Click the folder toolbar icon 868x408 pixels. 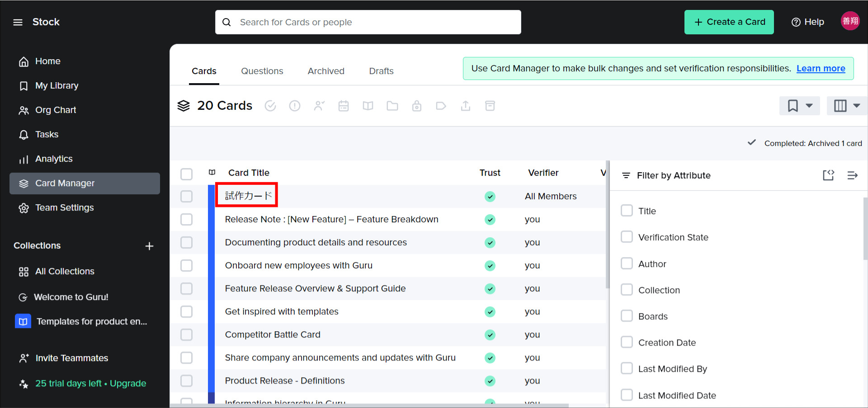coord(392,106)
